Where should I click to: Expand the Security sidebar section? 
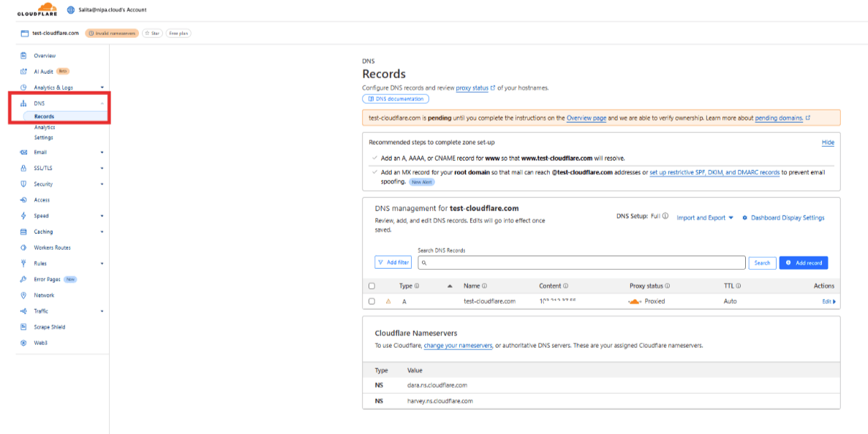click(x=102, y=184)
